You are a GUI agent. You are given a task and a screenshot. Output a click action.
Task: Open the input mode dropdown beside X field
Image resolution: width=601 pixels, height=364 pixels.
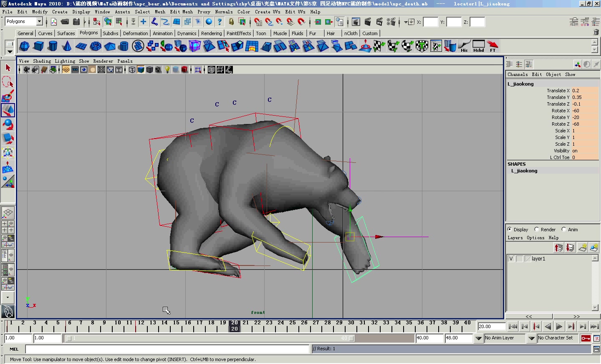pyautogui.click(x=405, y=22)
